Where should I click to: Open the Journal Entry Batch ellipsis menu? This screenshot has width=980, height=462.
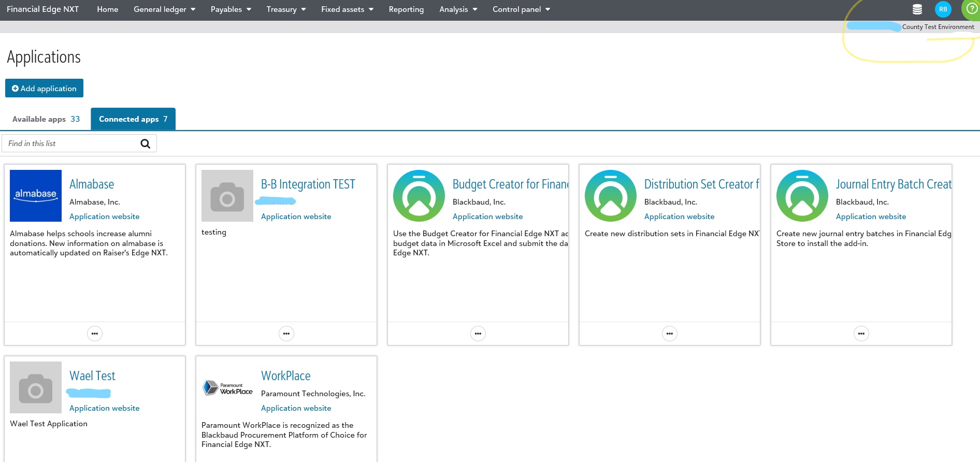(861, 334)
